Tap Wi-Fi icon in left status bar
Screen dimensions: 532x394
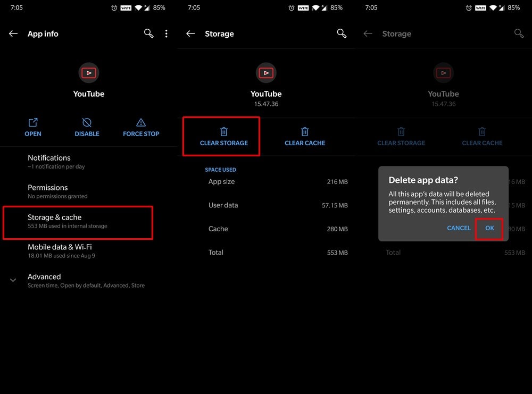138,8
